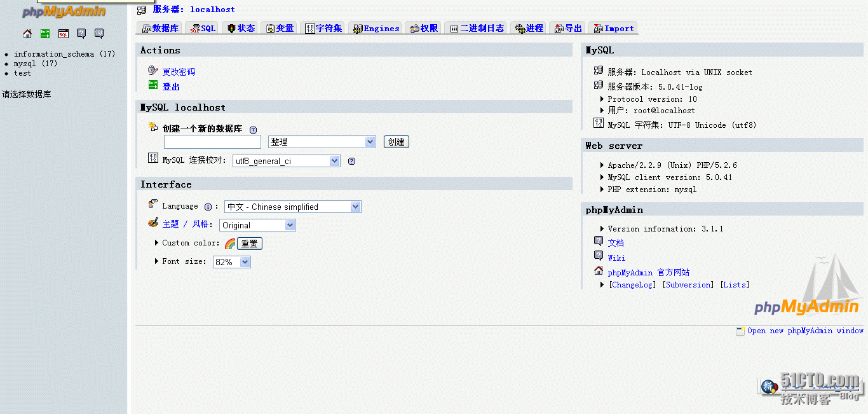The width and height of the screenshot is (868, 414).
Task: Click the key icon beside change password
Action: [x=153, y=71]
